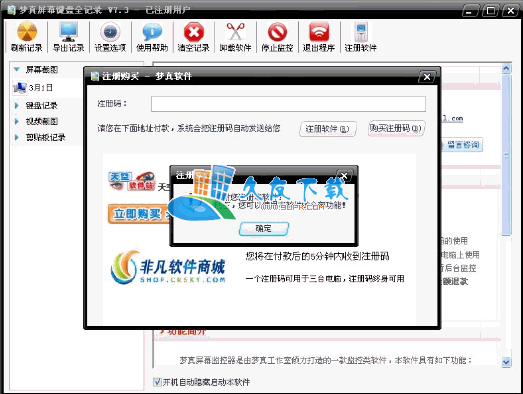Expand the 视频截图 tree node
The width and height of the screenshot is (523, 394).
tap(17, 121)
